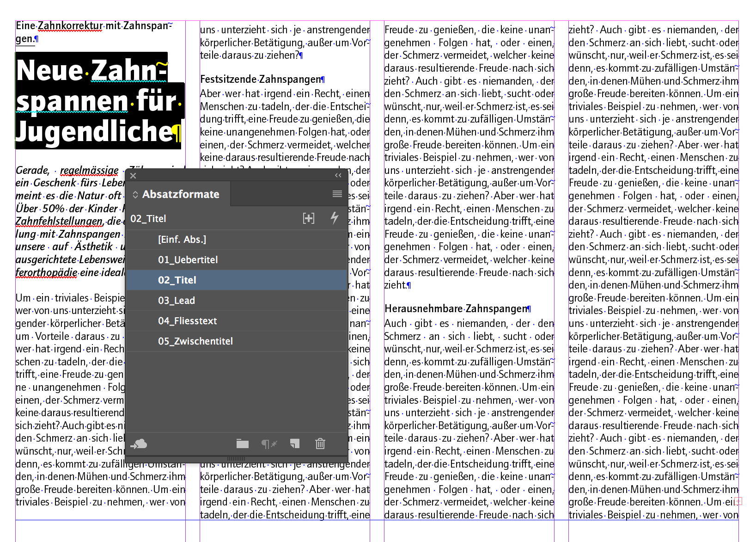Image resolution: width=756 pixels, height=542 pixels.
Task: Open the Absatzformate panel menu
Action: pos(337,194)
